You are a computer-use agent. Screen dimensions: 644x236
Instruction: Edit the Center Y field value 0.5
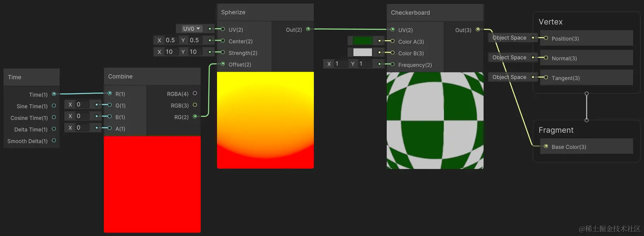tap(195, 40)
